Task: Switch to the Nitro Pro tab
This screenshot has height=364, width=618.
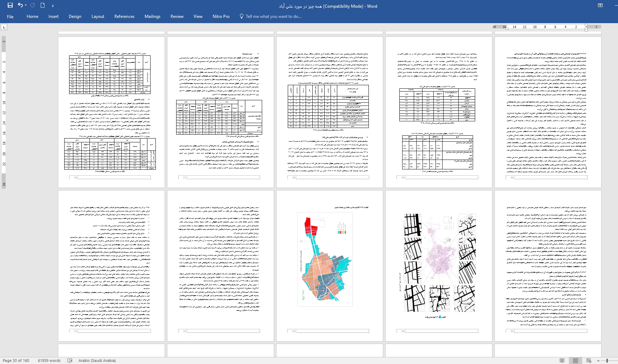Action: click(221, 16)
